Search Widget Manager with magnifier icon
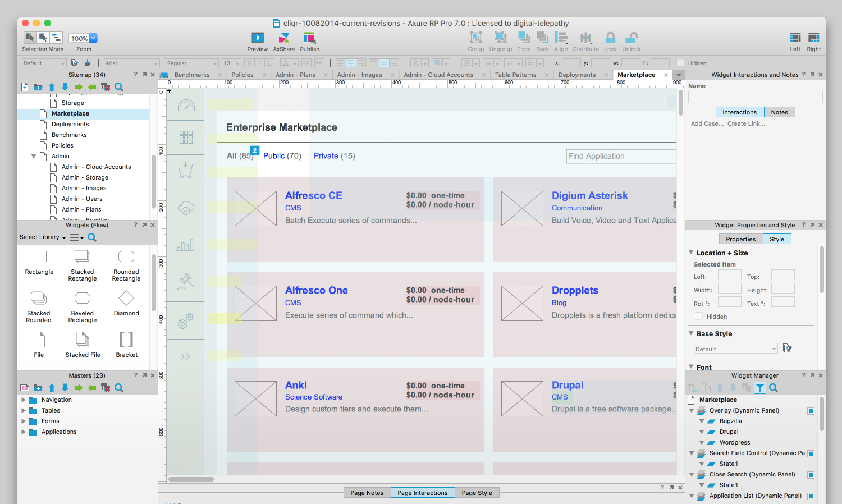842x504 pixels. [x=774, y=388]
